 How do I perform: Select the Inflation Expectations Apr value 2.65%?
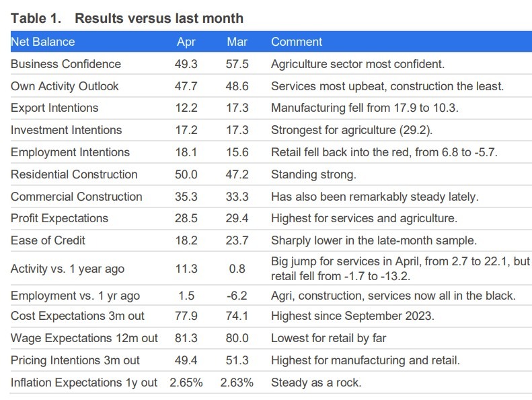pyautogui.click(x=186, y=382)
